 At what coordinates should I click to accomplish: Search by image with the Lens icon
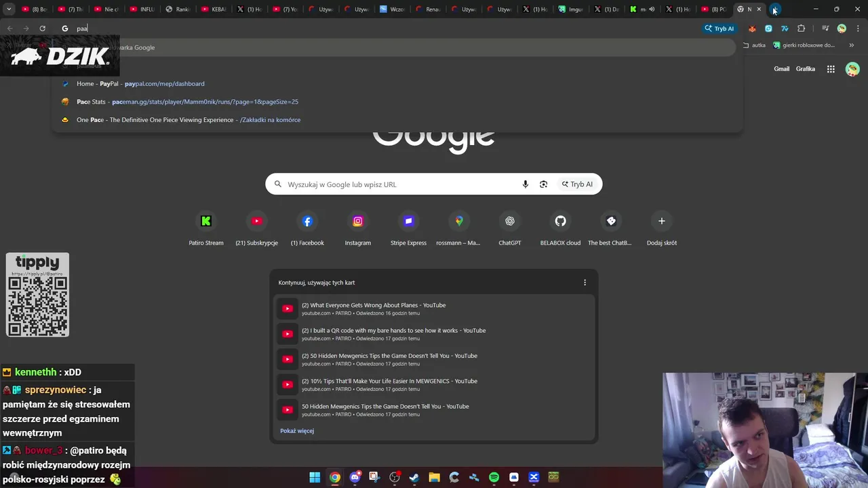pos(543,184)
